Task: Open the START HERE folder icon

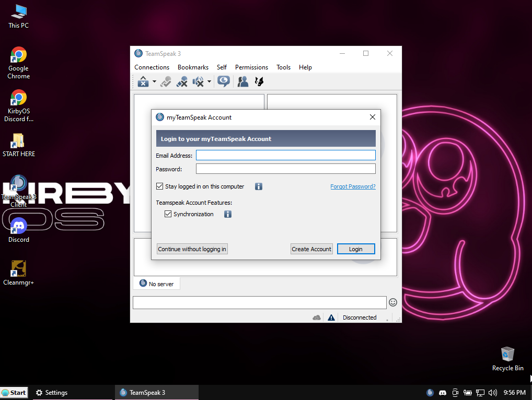Action: (x=19, y=145)
